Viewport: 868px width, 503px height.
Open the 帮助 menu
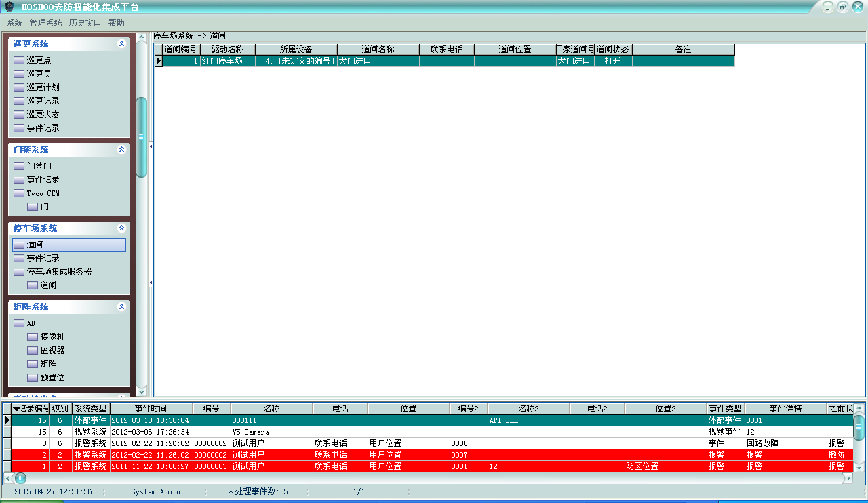coord(116,23)
